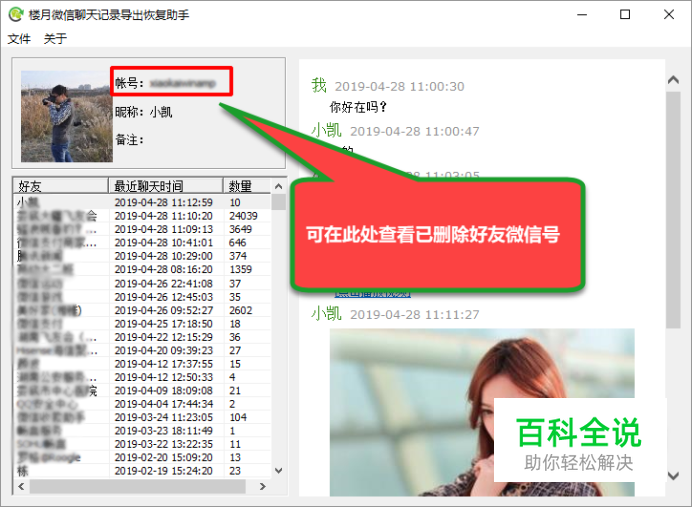The height and width of the screenshot is (507, 692).
Task: Click the contact profile photo thumbnail
Action: tap(66, 116)
